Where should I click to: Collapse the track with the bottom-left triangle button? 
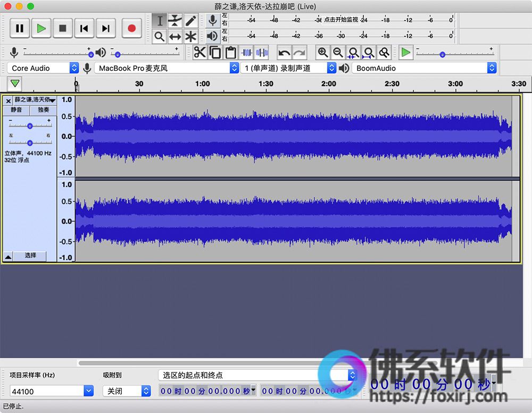[x=8, y=257]
